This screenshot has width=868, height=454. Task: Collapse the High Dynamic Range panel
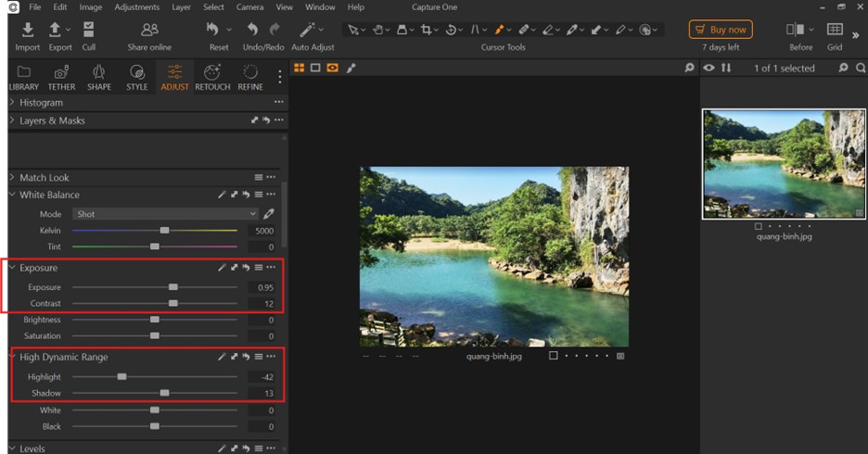[12, 358]
